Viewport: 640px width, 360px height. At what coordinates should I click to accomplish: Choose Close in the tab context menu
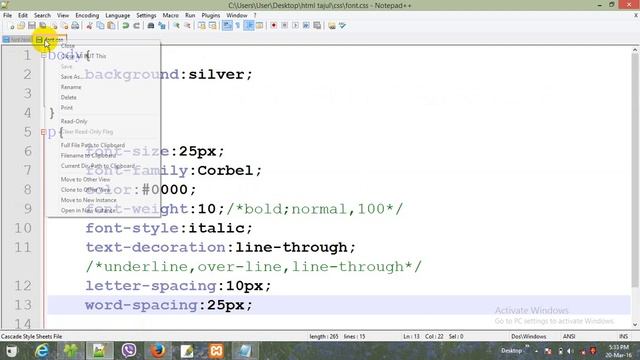[68, 46]
